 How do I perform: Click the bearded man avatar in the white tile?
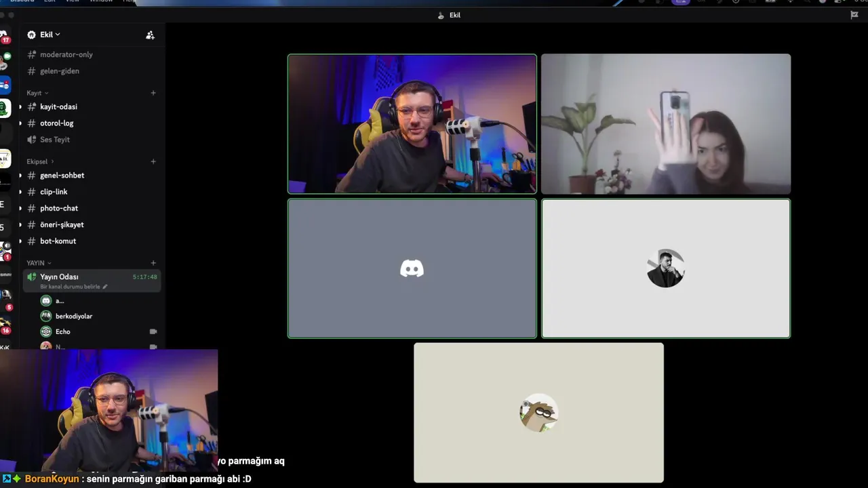[666, 268]
